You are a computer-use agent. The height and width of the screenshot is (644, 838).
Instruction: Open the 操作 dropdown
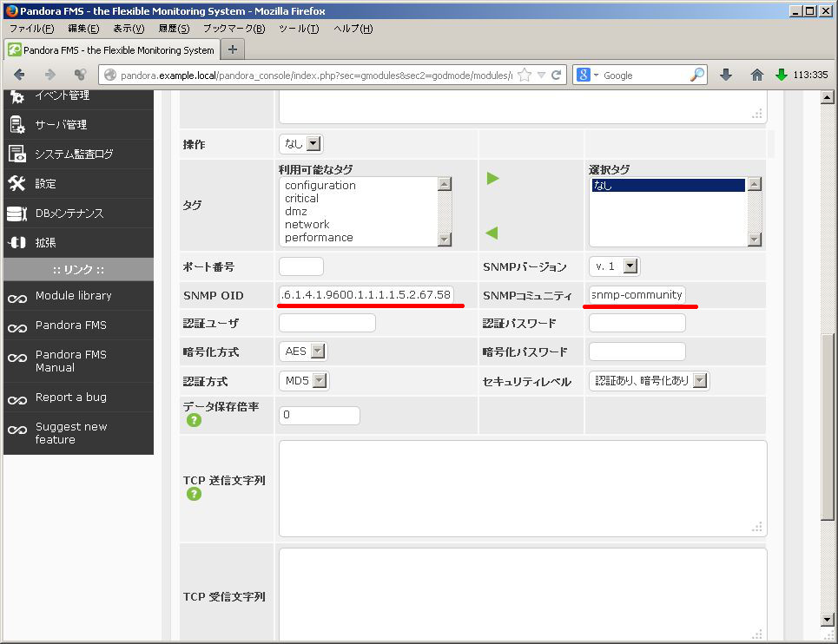(300, 144)
